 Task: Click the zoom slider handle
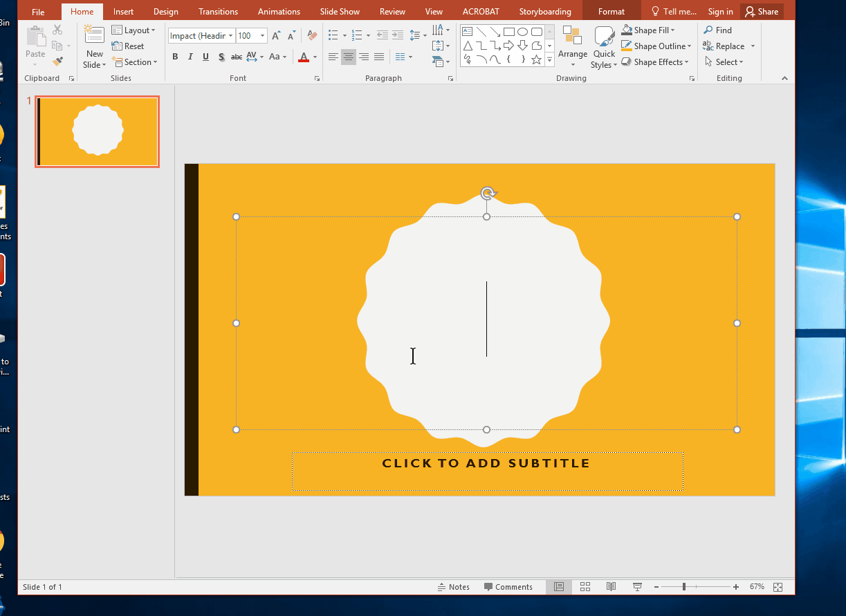683,587
